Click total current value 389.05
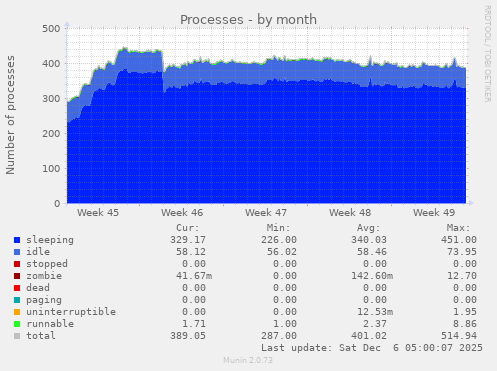497x371 pixels. point(188,336)
